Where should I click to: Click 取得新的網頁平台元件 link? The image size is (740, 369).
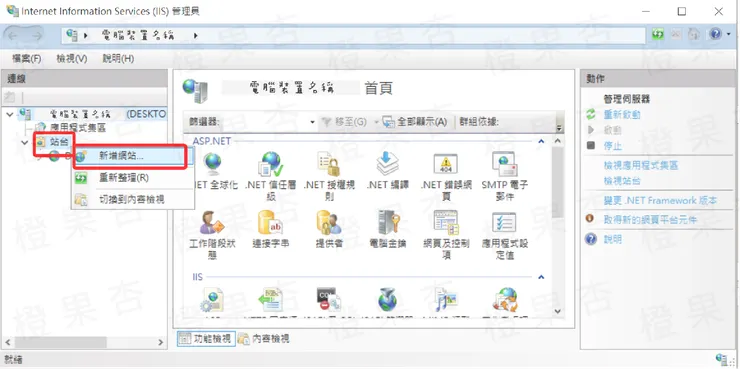tap(650, 219)
